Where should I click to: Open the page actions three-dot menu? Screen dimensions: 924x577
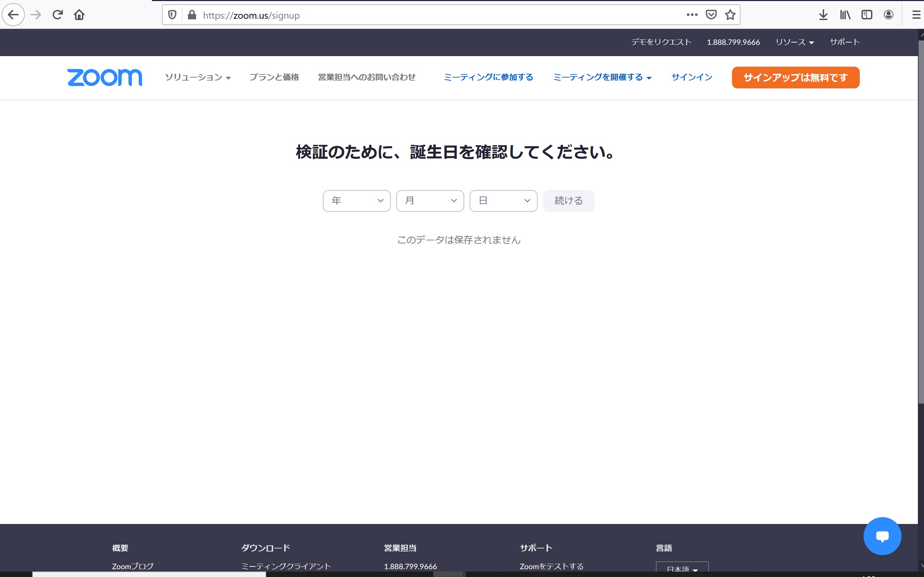(x=692, y=15)
